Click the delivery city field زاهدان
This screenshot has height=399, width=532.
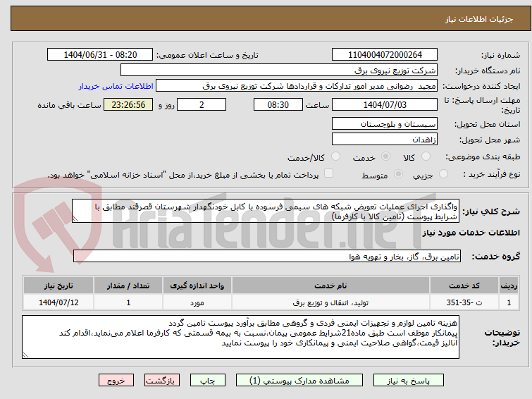[x=385, y=139]
